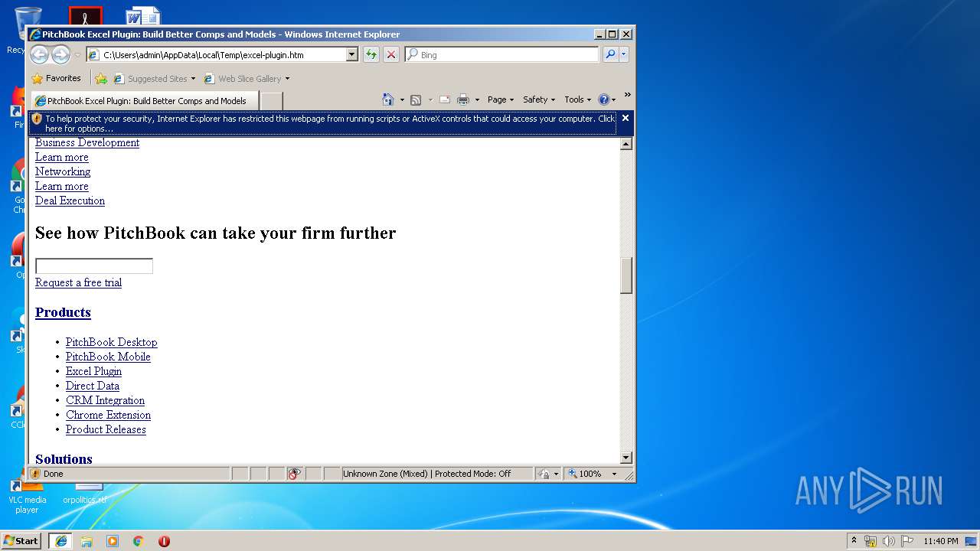The height and width of the screenshot is (551, 980).
Task: Open the Product Releases link
Action: [106, 429]
